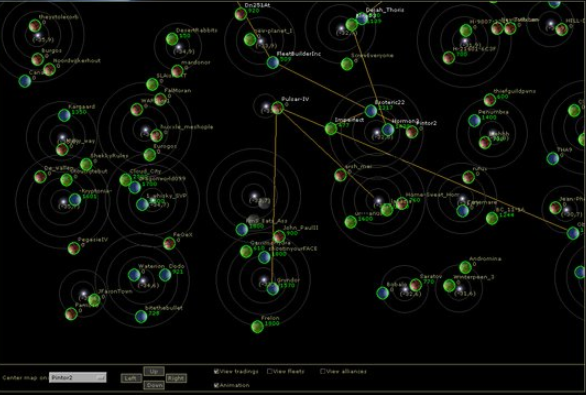Click the rufus planet

468,177
